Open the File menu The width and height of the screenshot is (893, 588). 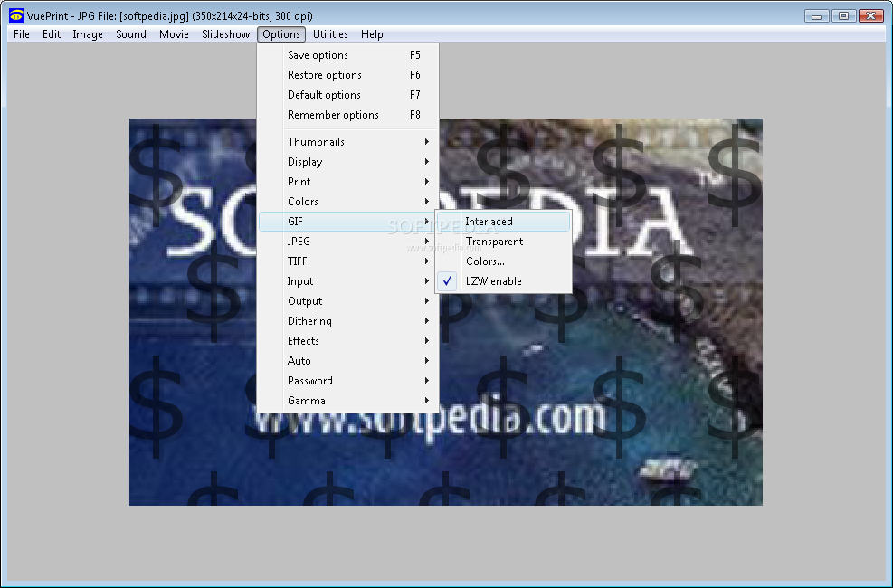[x=22, y=34]
